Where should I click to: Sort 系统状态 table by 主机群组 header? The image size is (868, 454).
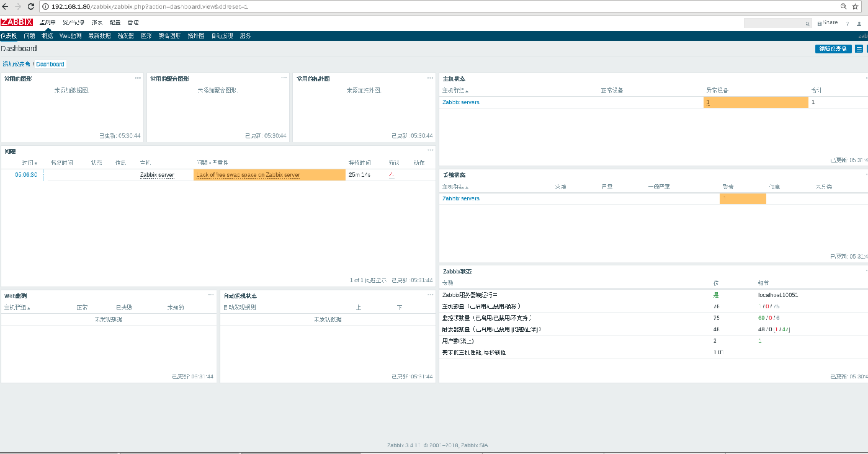tap(455, 187)
